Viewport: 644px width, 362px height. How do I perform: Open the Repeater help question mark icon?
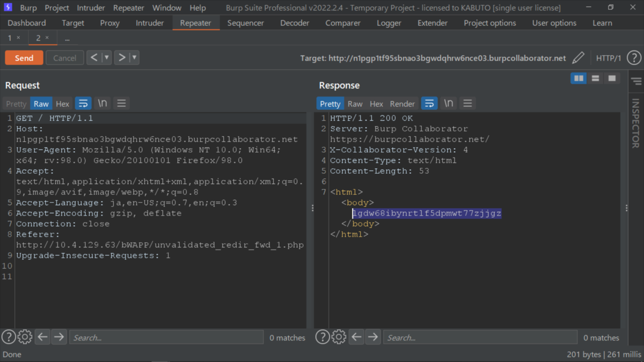tap(634, 58)
